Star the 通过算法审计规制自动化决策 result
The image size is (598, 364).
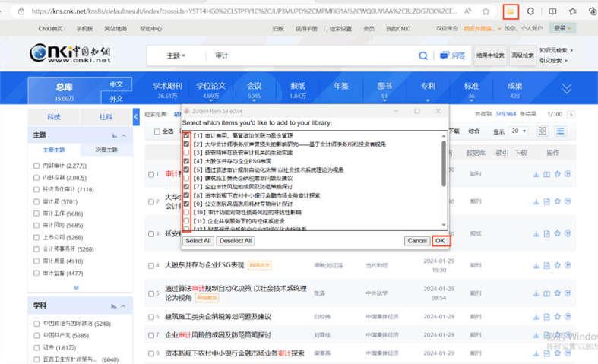point(557,293)
